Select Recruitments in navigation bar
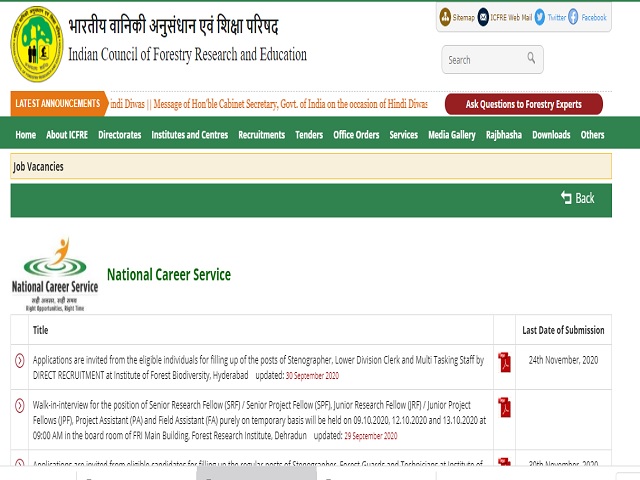This screenshot has height=480, width=640. point(261,135)
